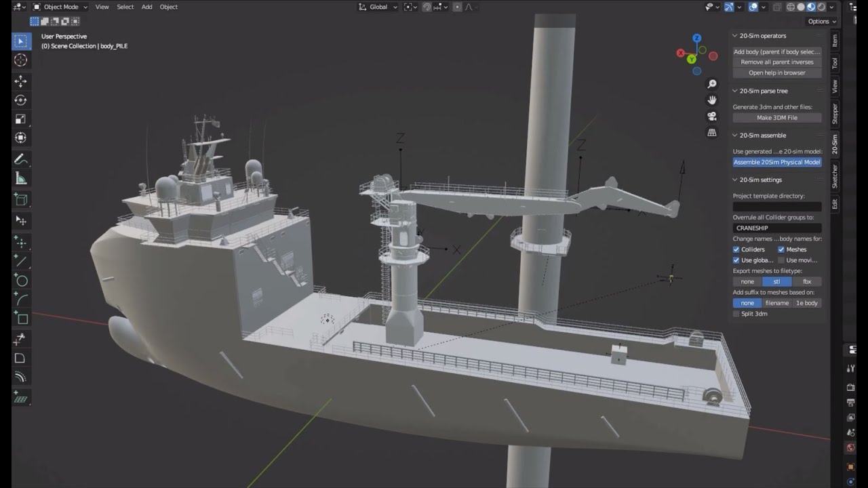The image size is (868, 488).
Task: Select the Annotate tool
Action: tap(21, 160)
